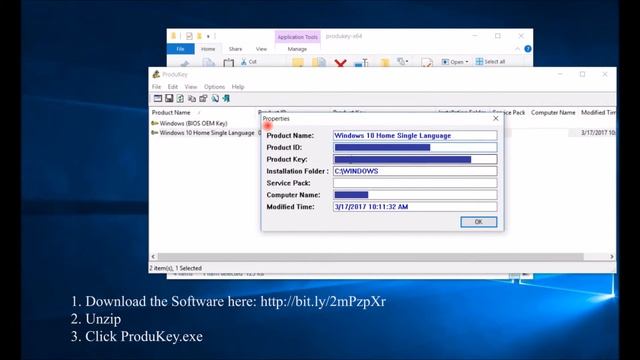Click the horizontal scrollbar left arrow
Screen dimensions: 640x360
153,256
